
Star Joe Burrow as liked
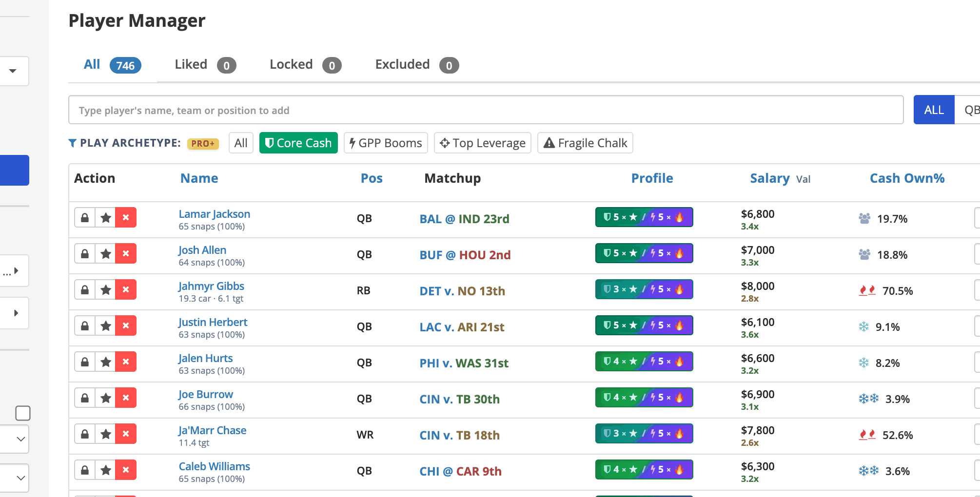pyautogui.click(x=105, y=398)
